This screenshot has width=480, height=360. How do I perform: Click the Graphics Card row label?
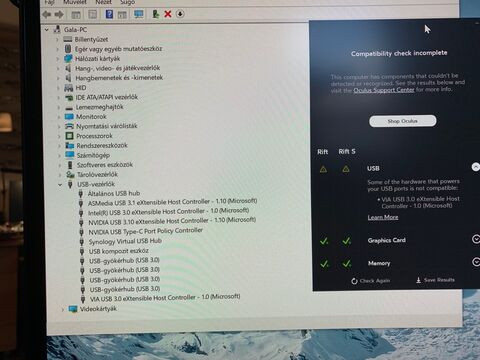387,240
